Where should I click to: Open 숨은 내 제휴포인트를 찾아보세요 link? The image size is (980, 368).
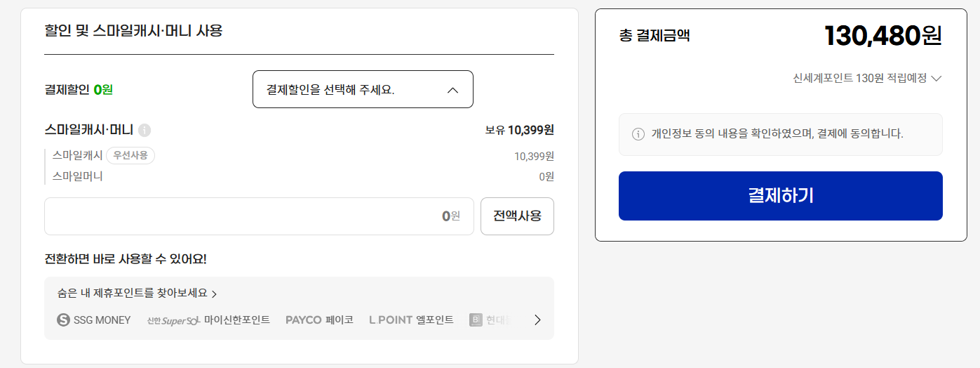(x=137, y=294)
